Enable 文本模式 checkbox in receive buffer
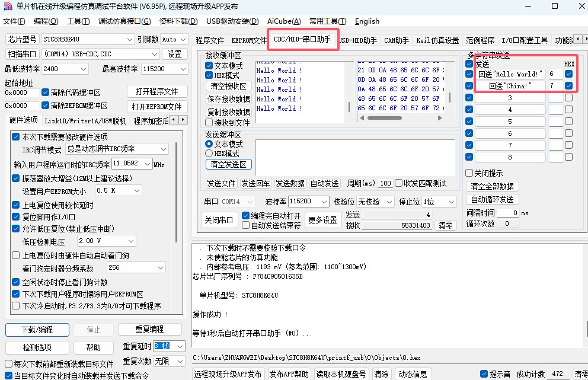 click(x=209, y=66)
